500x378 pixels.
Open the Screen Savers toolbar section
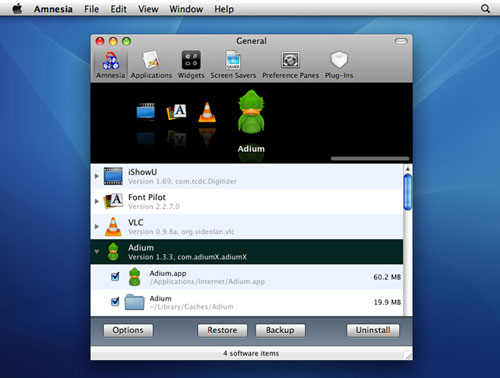(x=233, y=65)
